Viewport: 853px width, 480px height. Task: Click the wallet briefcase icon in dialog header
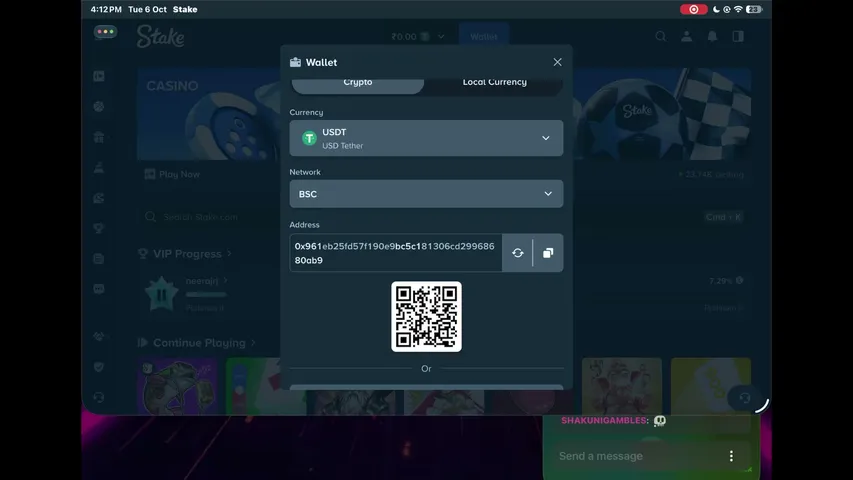[x=295, y=62]
